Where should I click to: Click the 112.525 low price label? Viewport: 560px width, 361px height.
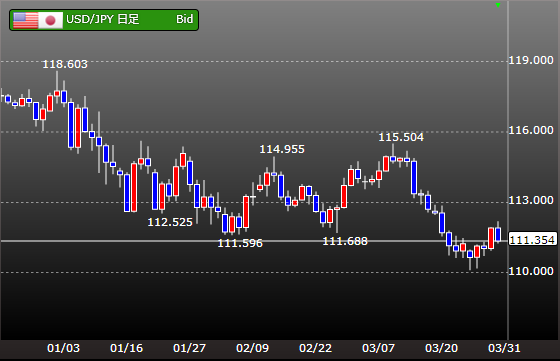170,222
